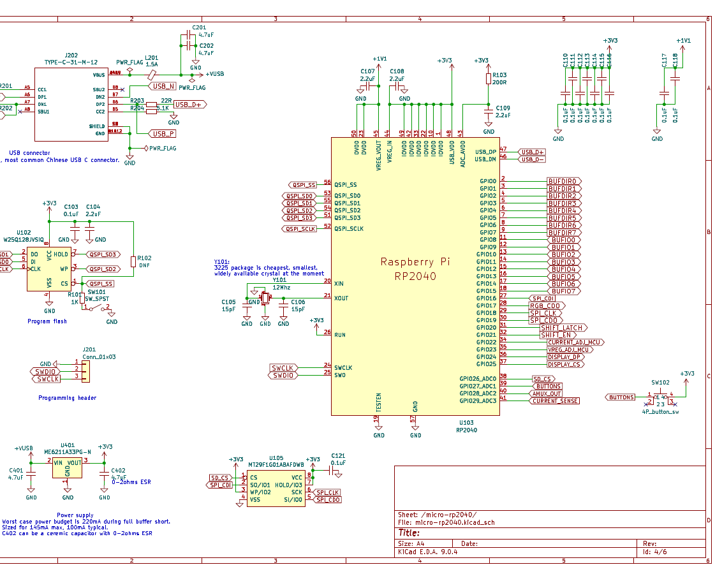Click the USB_D+ net label

[x=189, y=103]
